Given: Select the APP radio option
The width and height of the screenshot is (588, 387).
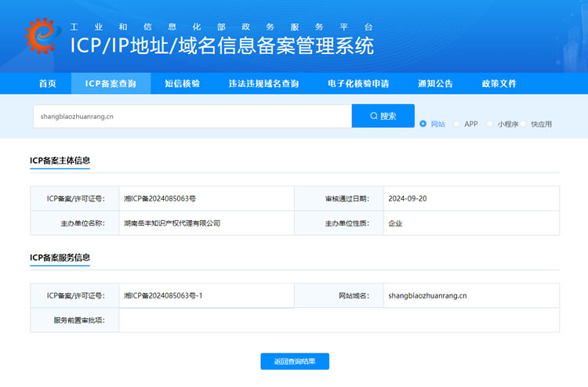Looking at the screenshot, I should point(456,124).
